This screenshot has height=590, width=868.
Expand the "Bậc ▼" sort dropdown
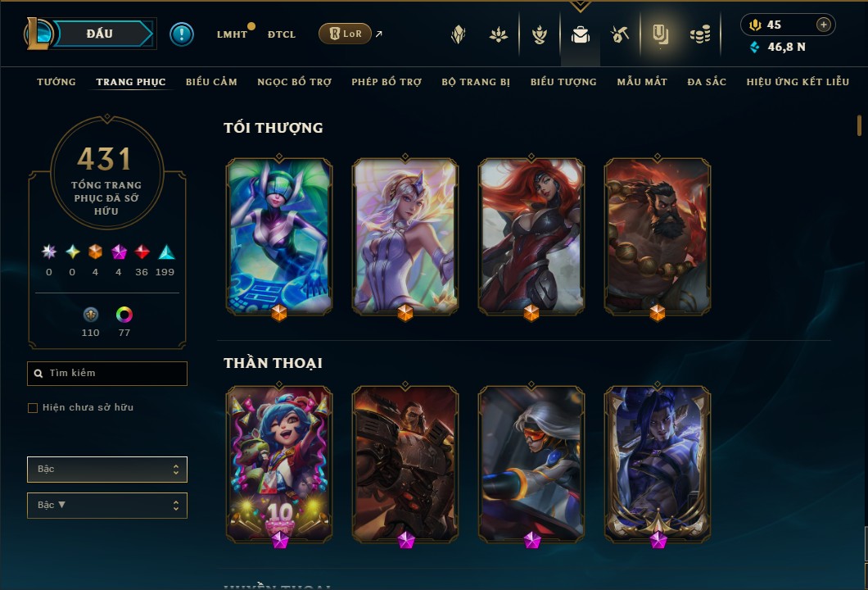[106, 506]
